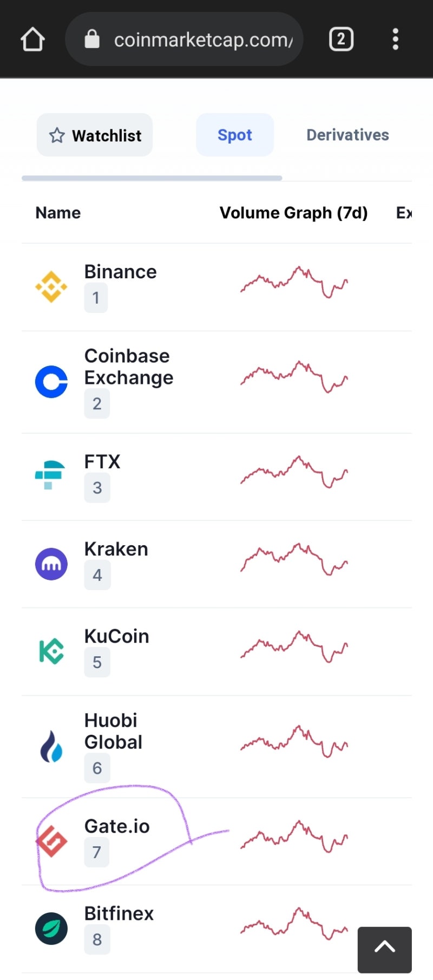Click the horizontal table scrollbar
This screenshot has height=980, width=433.
pyautogui.click(x=152, y=178)
